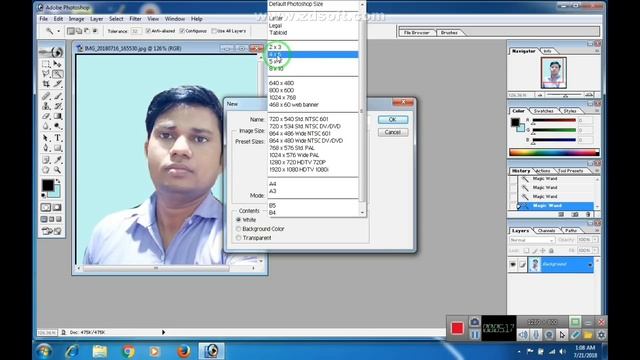The height and width of the screenshot is (360, 640).
Task: Switch to Quick Mask mode
Action: tap(57, 207)
